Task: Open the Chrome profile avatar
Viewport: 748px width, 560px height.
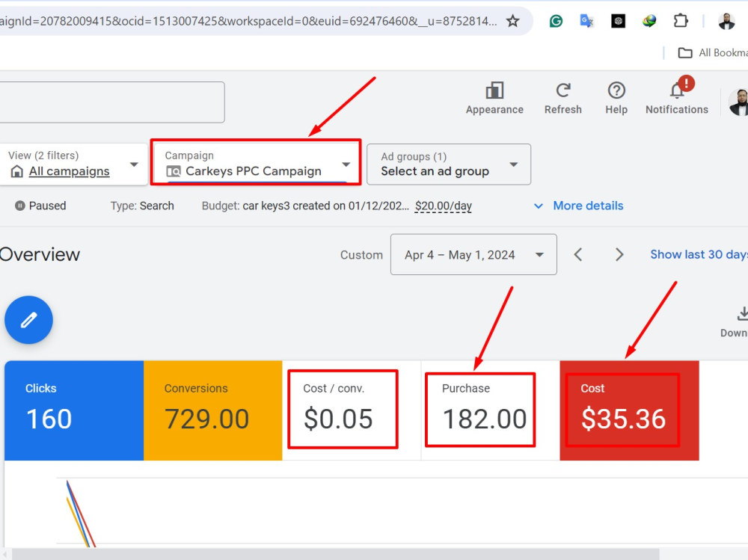Action: click(x=726, y=21)
